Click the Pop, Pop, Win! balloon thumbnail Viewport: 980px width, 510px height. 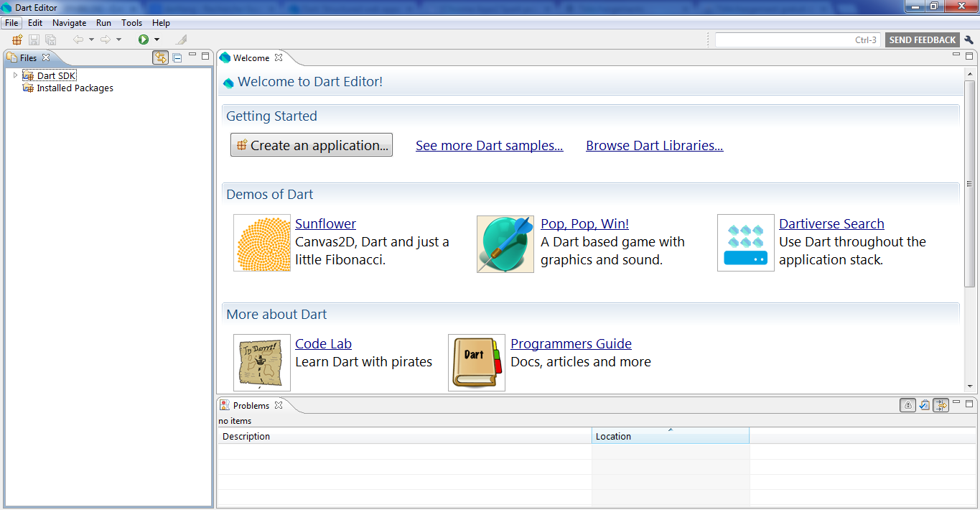click(505, 244)
